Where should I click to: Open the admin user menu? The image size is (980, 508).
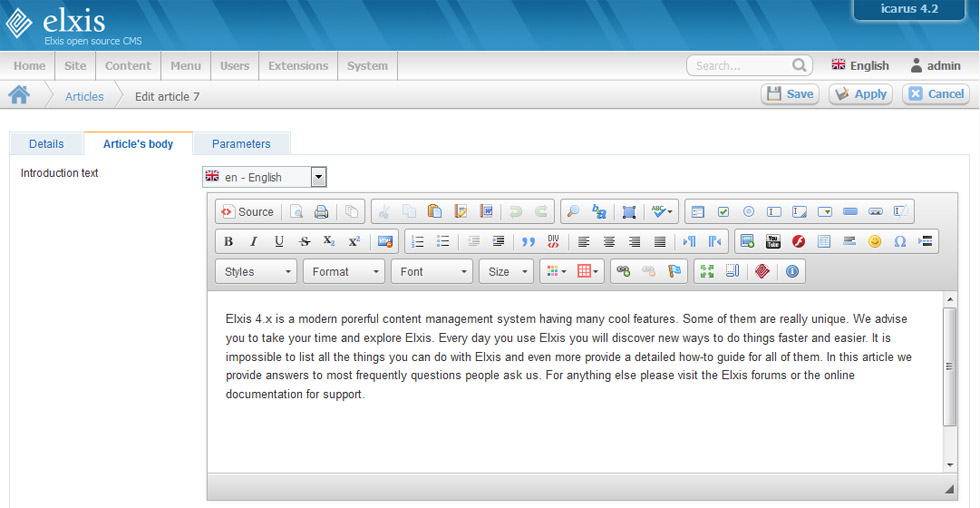click(x=936, y=66)
